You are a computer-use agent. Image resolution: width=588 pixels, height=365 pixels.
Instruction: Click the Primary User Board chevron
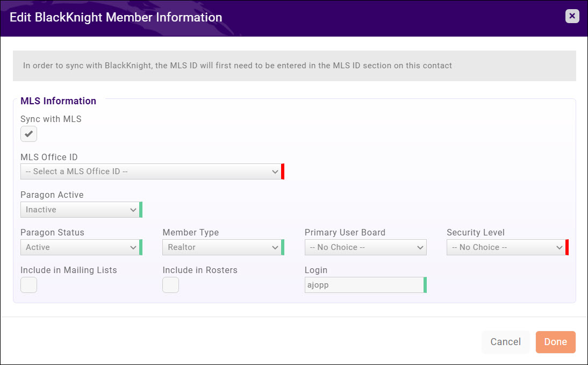point(420,247)
